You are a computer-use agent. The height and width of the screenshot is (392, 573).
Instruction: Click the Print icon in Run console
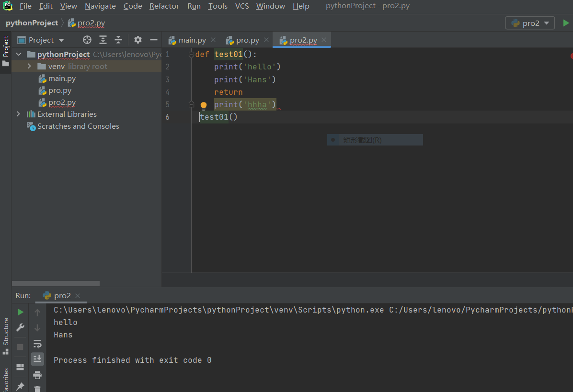tap(37, 375)
